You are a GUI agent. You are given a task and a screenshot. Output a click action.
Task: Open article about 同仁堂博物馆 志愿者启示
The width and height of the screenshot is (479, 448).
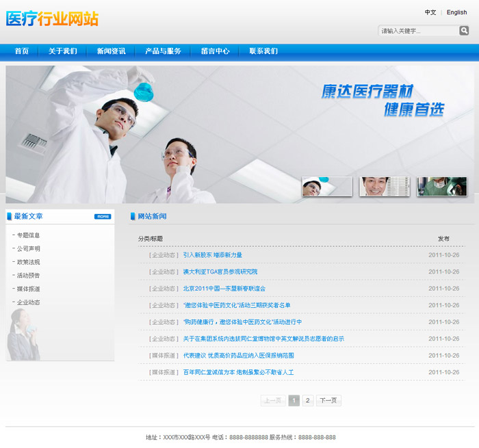click(263, 339)
